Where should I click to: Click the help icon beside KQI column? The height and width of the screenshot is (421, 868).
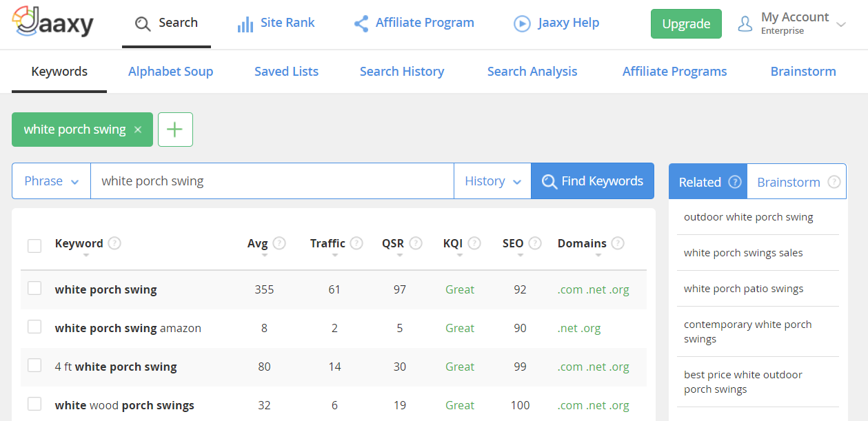pos(475,243)
